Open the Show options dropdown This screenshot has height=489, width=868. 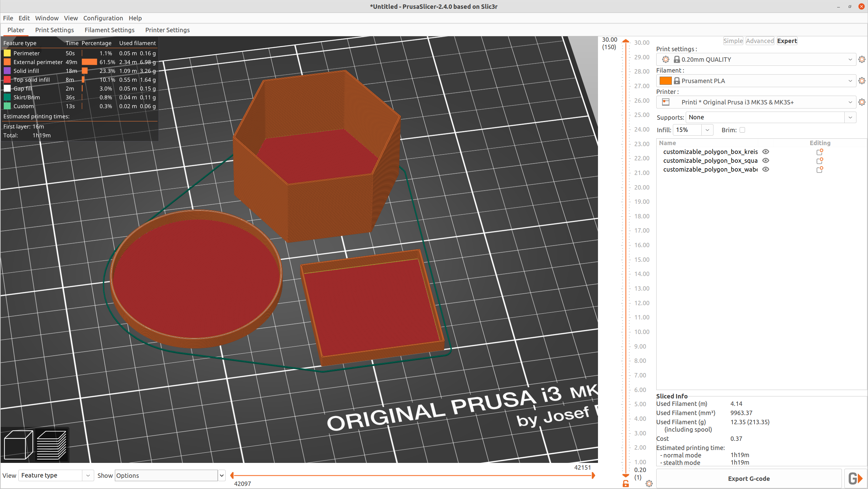coord(221,475)
